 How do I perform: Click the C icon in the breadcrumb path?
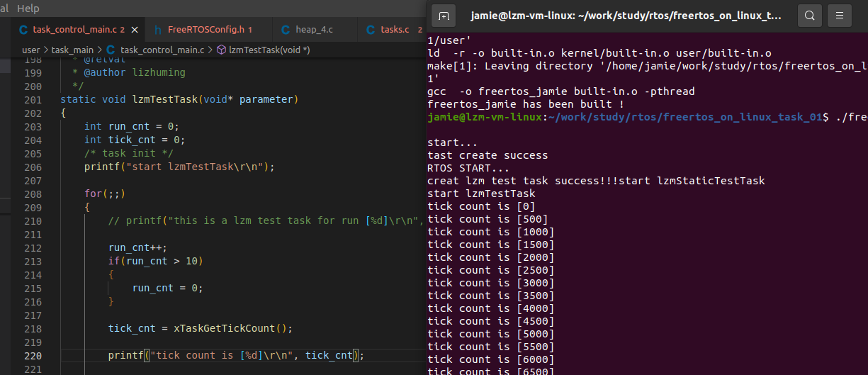pyautogui.click(x=111, y=50)
